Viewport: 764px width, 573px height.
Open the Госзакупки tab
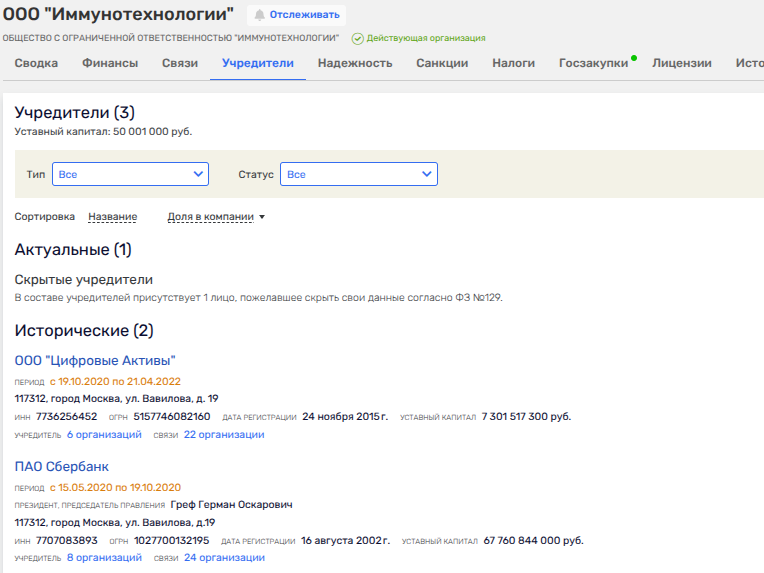pos(593,63)
